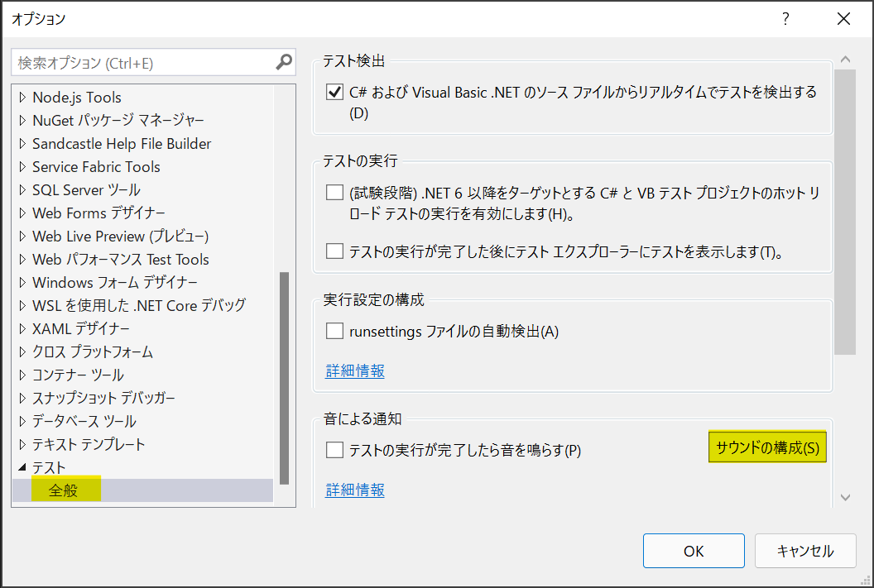Click the category tree scrollbar thumb
Viewport: 874px width, 588px height.
[284, 378]
